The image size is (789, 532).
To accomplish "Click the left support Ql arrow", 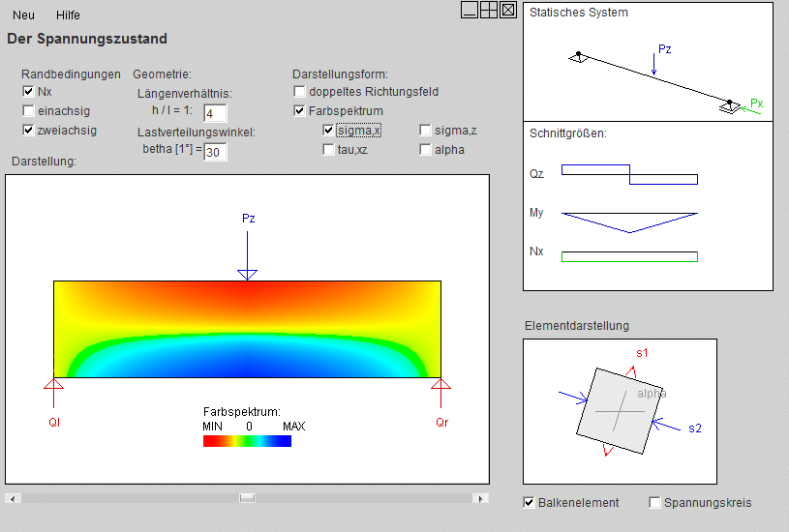I will point(54,395).
